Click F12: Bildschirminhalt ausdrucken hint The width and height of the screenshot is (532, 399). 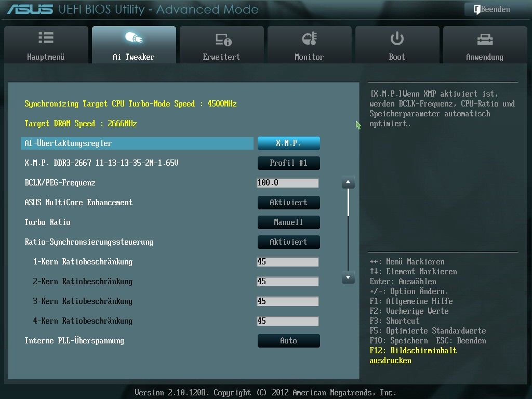pos(413,355)
